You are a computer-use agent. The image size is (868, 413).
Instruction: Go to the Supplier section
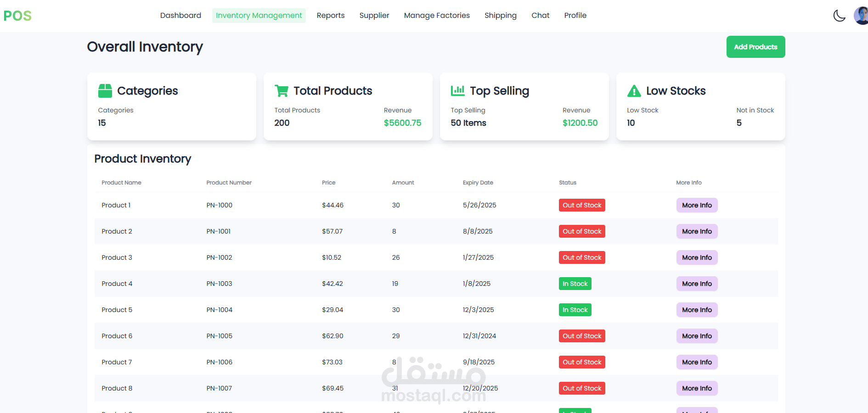[374, 16]
